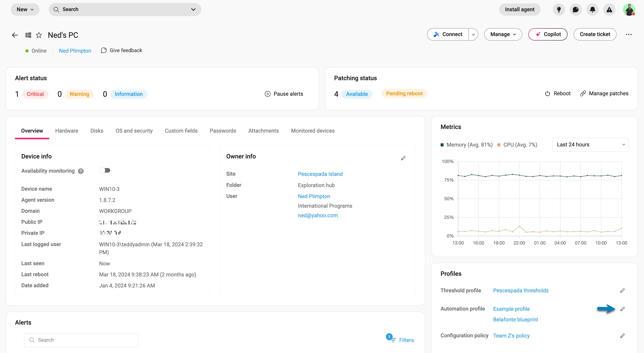Edit the Threshold profile
The width and height of the screenshot is (644, 353).
coord(623,290)
